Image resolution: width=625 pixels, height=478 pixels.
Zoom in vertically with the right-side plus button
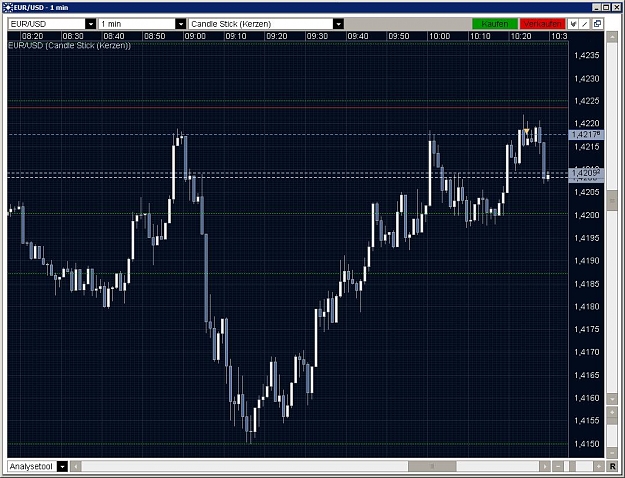[x=612, y=413]
